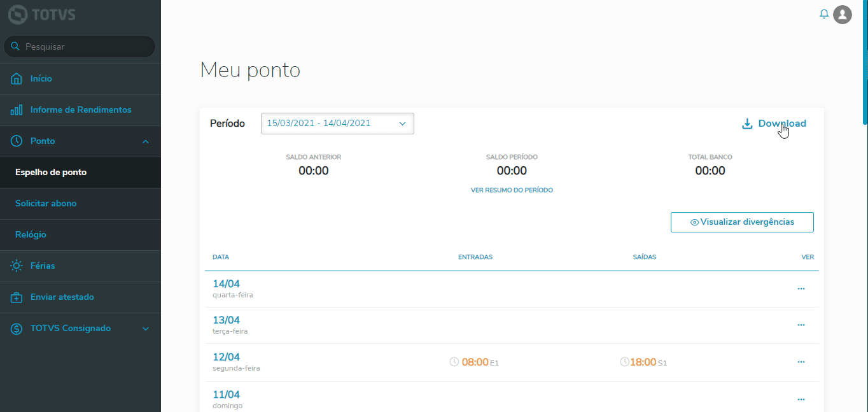Image resolution: width=868 pixels, height=412 pixels.
Task: Click the TOTVS logo
Action: pos(41,15)
